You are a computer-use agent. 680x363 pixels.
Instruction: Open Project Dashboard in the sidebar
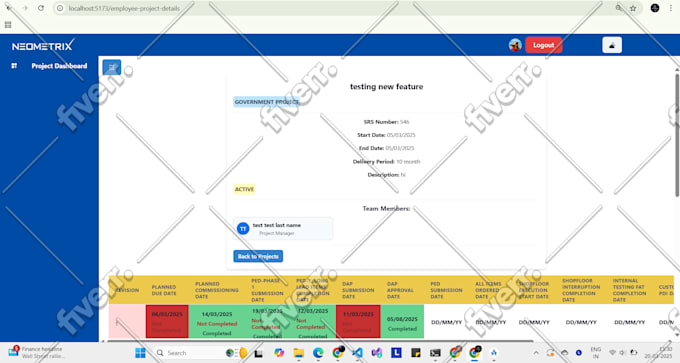[59, 66]
